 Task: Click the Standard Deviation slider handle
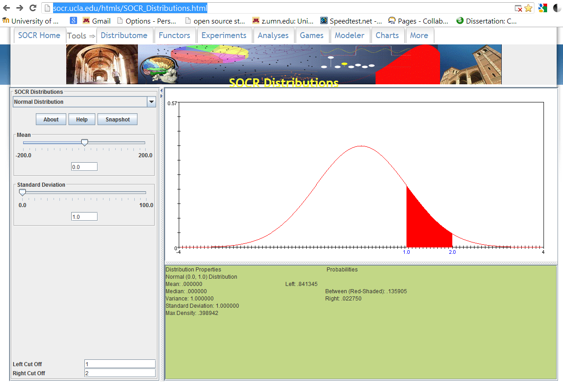[x=22, y=193]
